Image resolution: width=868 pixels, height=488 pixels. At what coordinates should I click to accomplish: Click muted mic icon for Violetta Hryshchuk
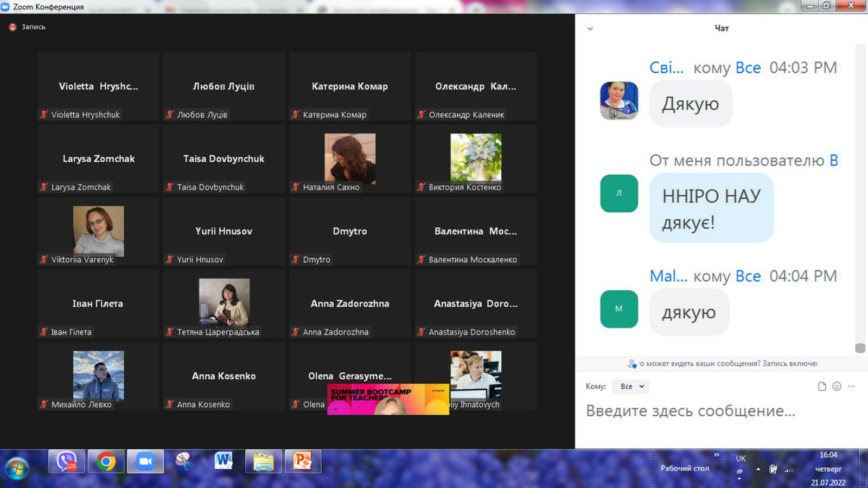coord(43,115)
